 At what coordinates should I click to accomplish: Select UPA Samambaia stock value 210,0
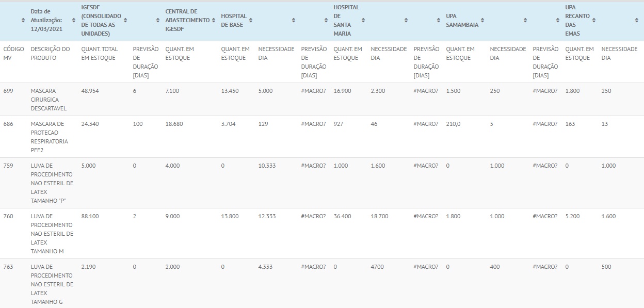454,124
